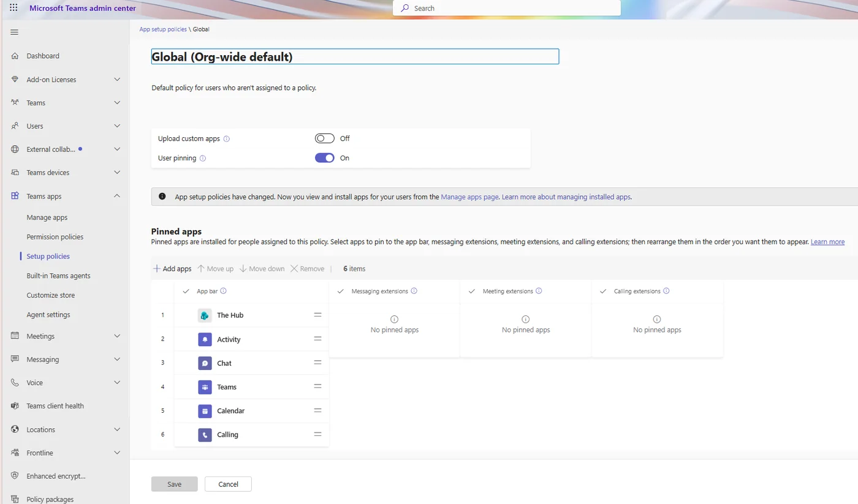858x504 pixels.
Task: Click the Frontline icon in sidebar
Action: point(15,453)
